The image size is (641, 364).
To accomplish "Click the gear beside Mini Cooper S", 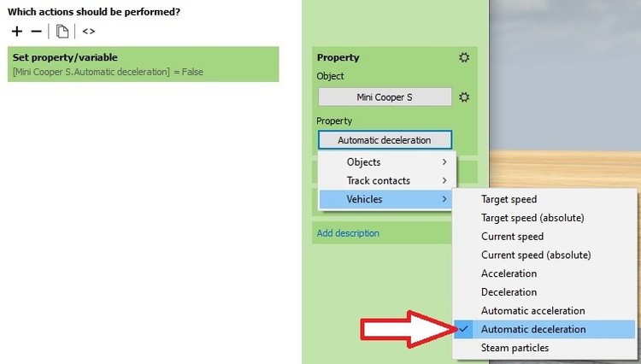I will coord(464,97).
